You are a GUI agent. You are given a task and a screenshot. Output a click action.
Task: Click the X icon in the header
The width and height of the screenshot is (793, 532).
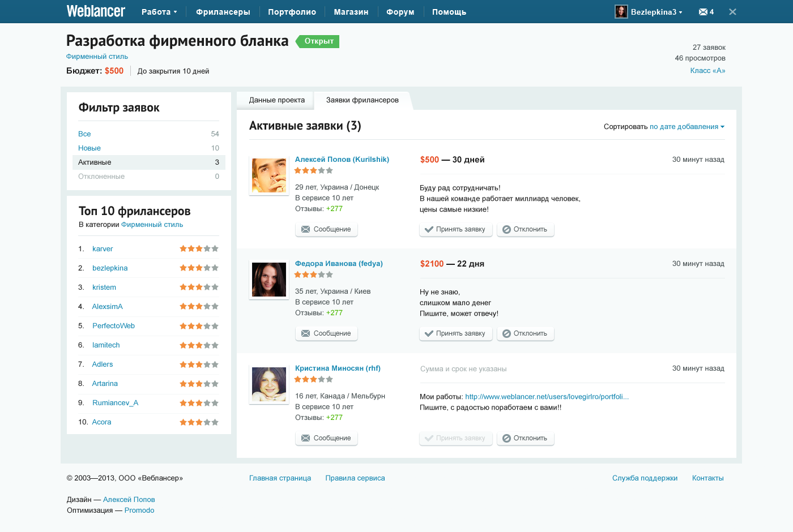tap(732, 12)
